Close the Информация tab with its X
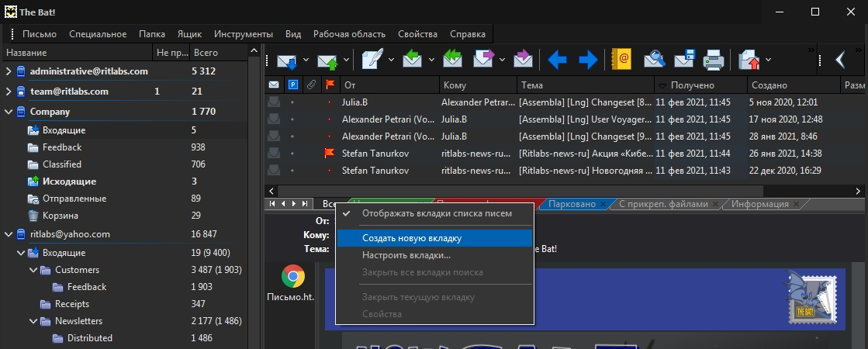 pos(796,204)
